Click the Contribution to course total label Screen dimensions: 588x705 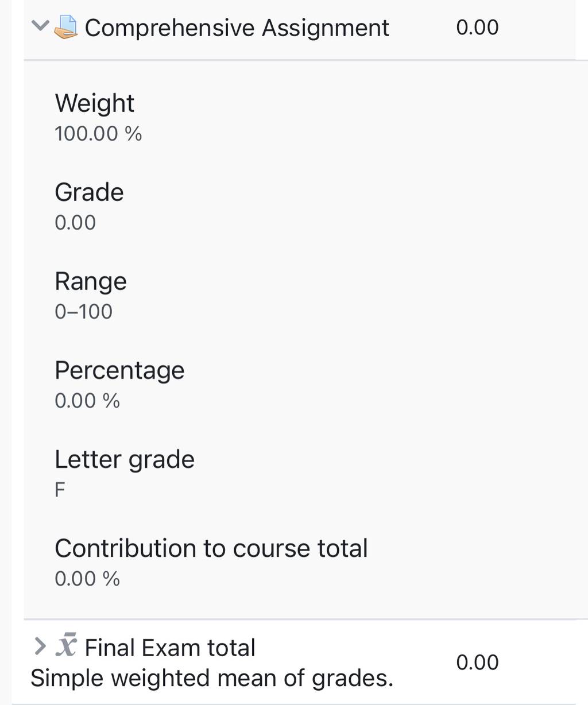pos(211,548)
